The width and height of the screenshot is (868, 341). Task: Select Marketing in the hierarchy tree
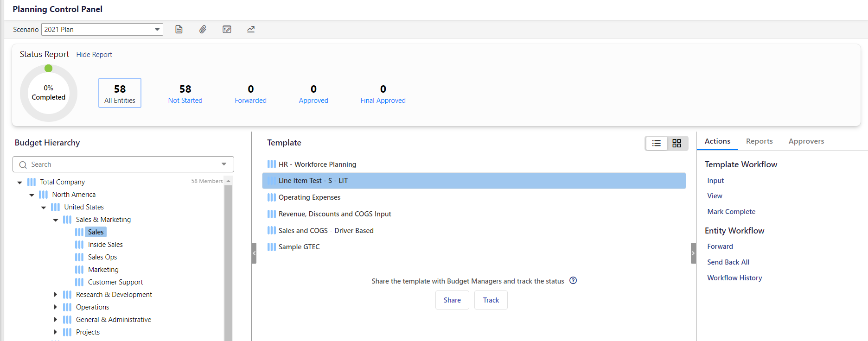(103, 270)
